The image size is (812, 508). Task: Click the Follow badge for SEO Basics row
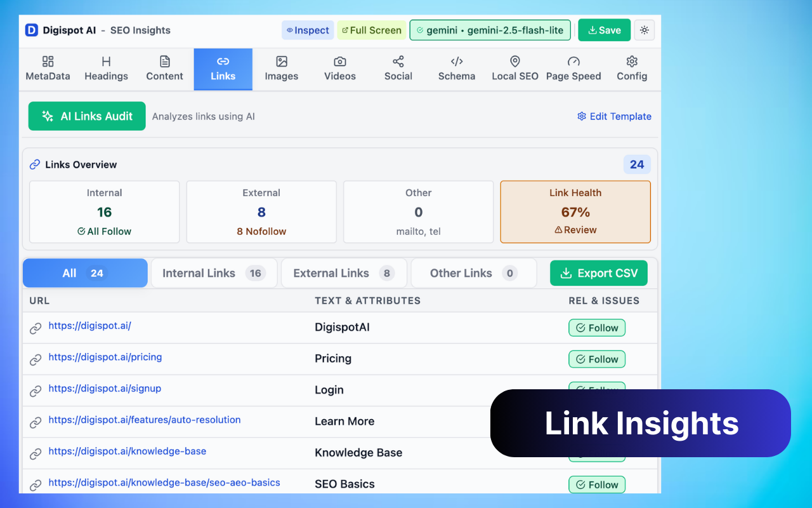click(x=597, y=485)
